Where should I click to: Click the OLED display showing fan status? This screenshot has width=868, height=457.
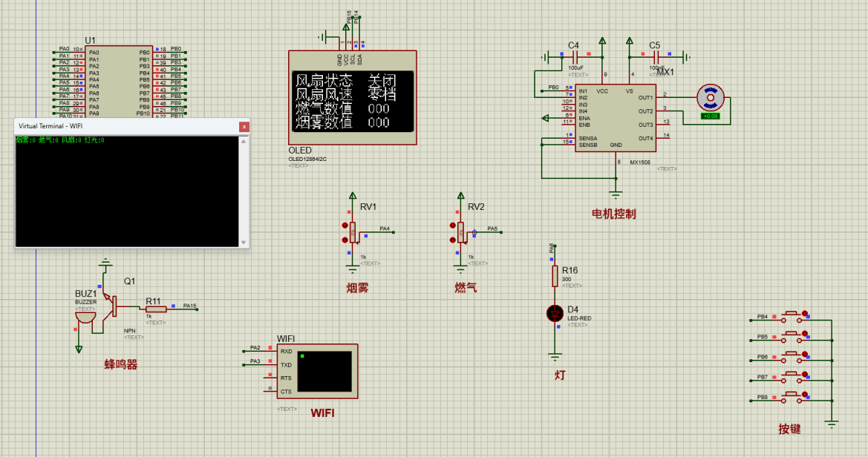click(x=352, y=101)
